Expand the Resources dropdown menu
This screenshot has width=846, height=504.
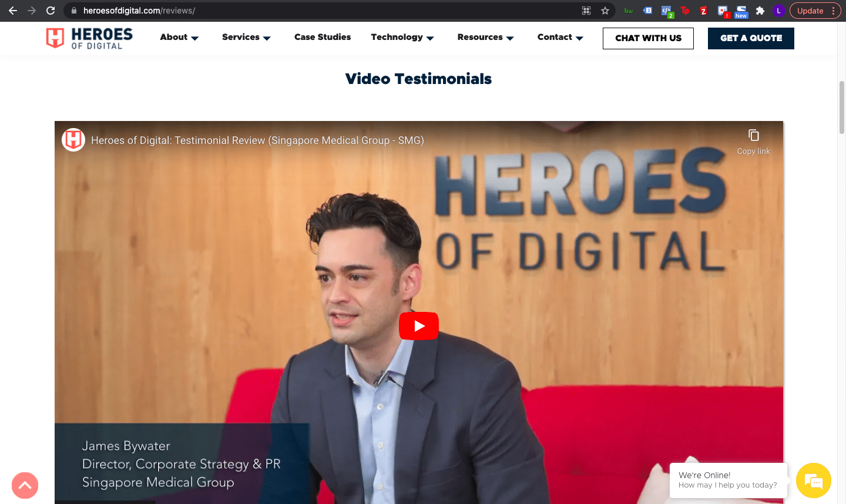pyautogui.click(x=485, y=37)
